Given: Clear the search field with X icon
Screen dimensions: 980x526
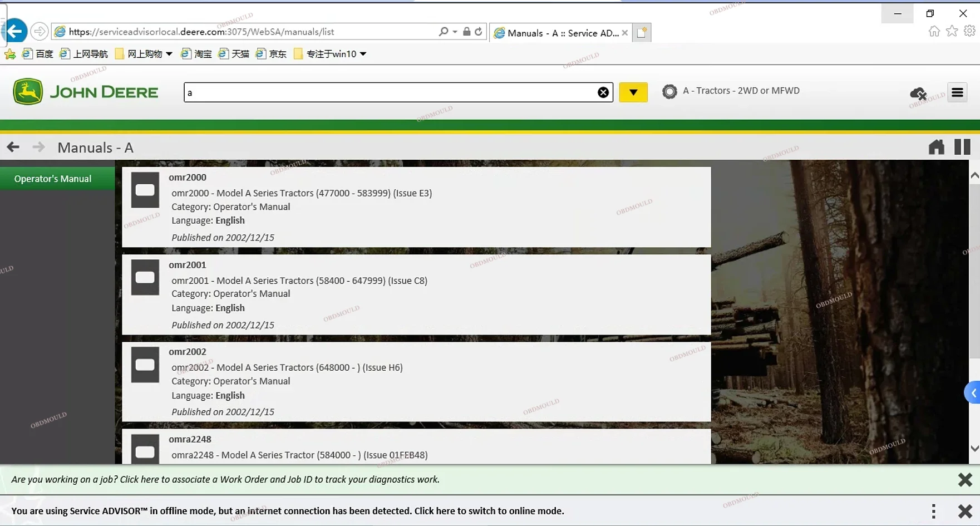Looking at the screenshot, I should (x=603, y=92).
